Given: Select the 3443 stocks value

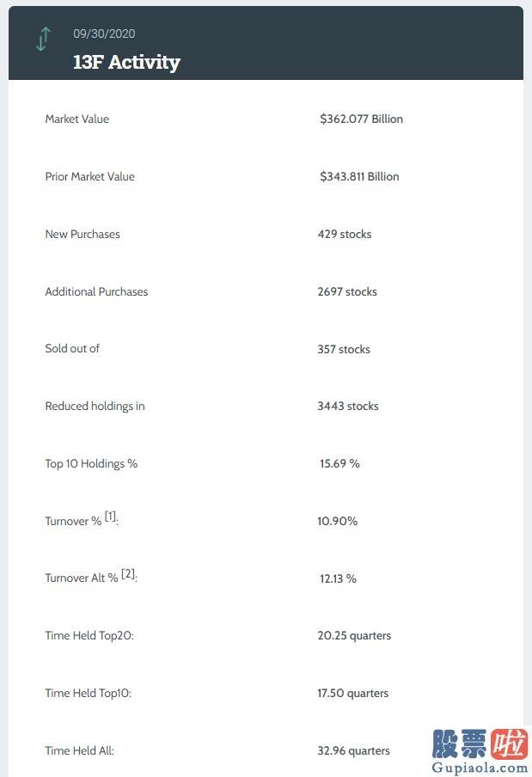Looking at the screenshot, I should [348, 406].
